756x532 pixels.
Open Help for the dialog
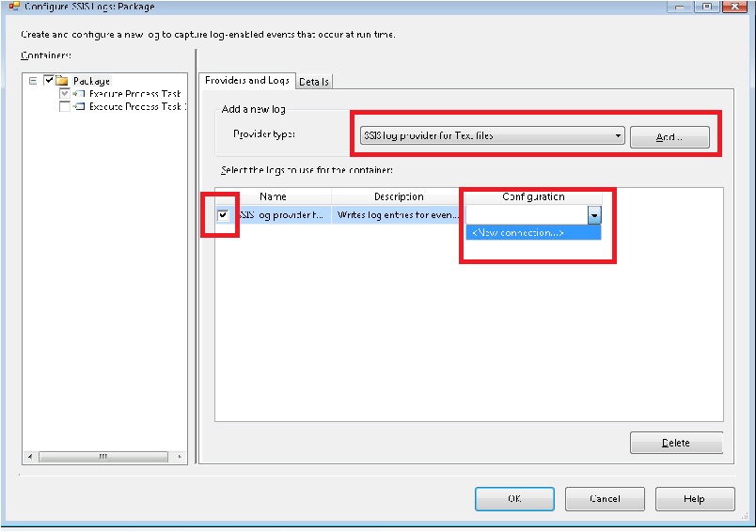click(x=694, y=499)
